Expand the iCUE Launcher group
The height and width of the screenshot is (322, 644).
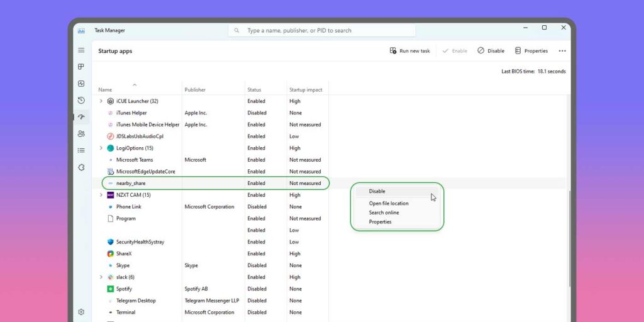101,101
